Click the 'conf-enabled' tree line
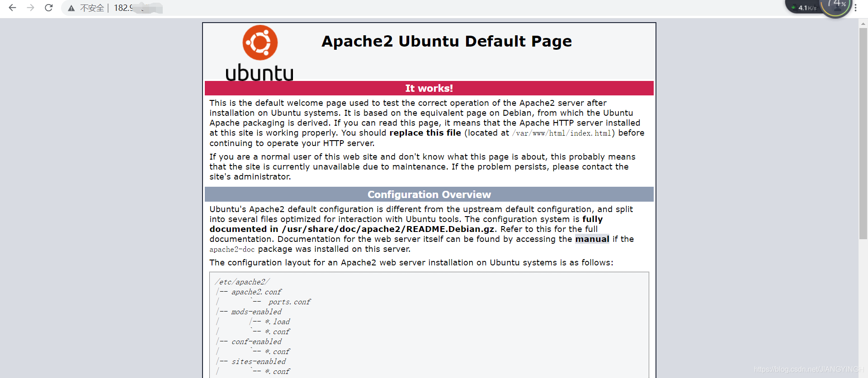The image size is (868, 378). [x=256, y=342]
